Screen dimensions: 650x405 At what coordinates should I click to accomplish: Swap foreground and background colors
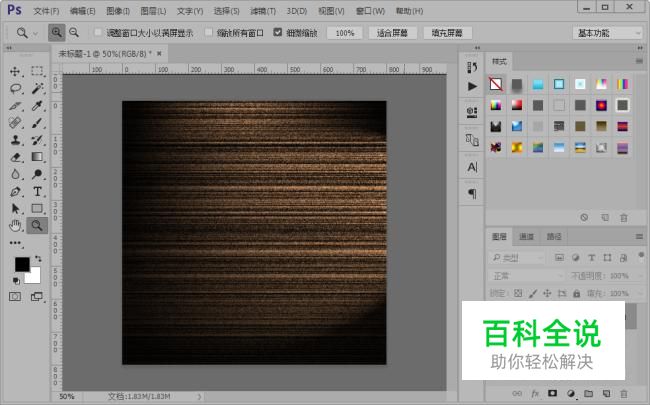38,259
